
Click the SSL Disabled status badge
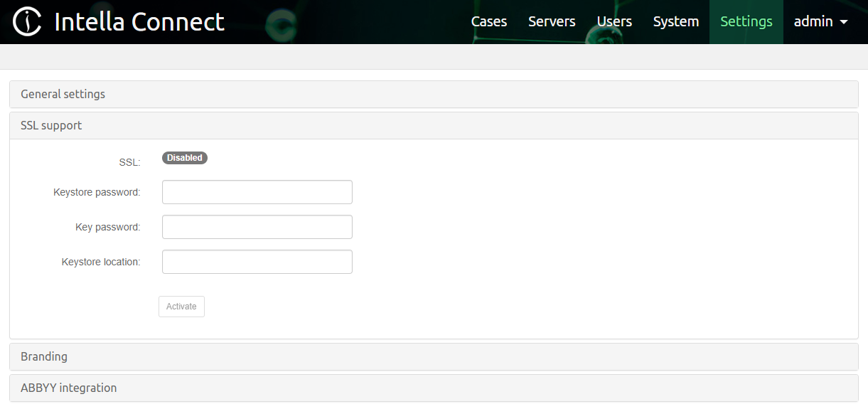click(x=185, y=158)
